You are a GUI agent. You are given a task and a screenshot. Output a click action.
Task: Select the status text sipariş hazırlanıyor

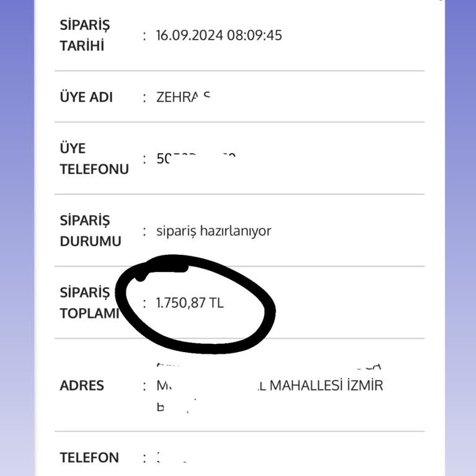pyautogui.click(x=214, y=231)
